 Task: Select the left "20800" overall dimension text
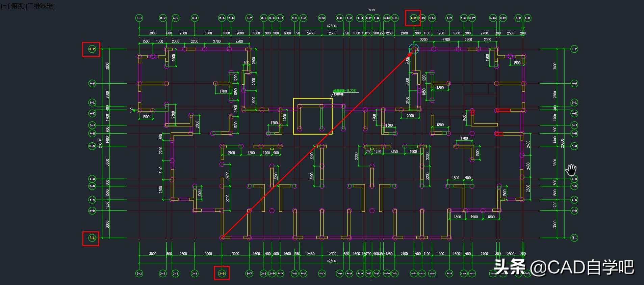pos(100,143)
